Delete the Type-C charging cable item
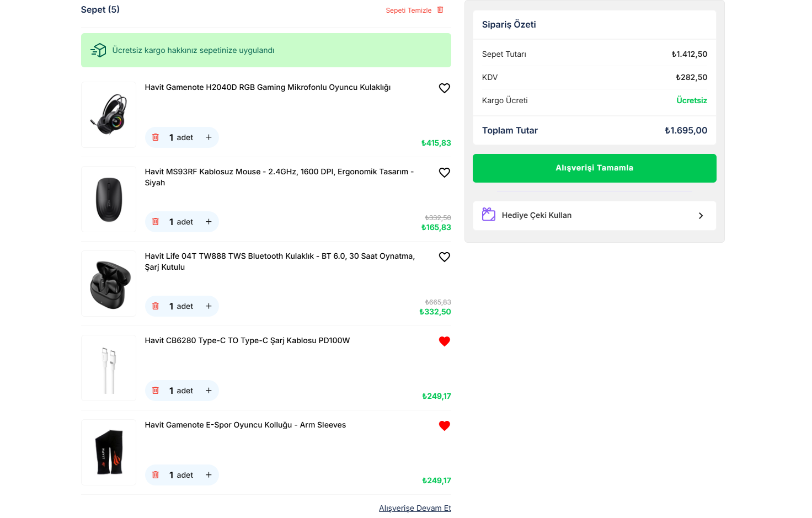Image resolution: width=812 pixels, height=518 pixels. click(x=156, y=391)
